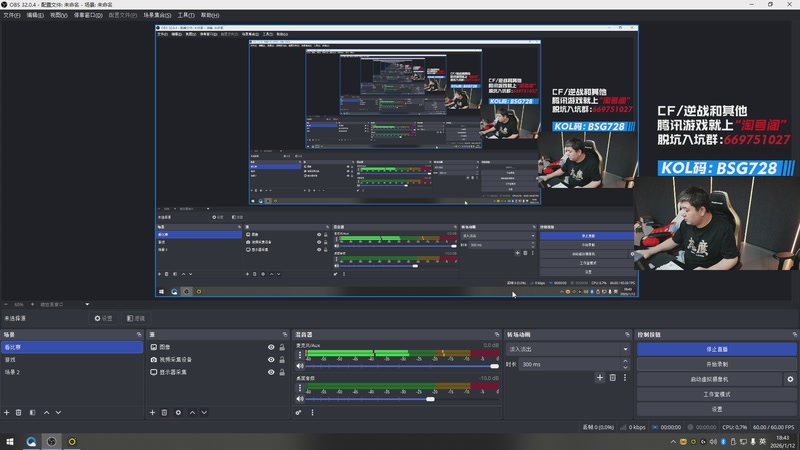Viewport: 800px width, 450px height.
Task: Mute the 麦克风/Aux channel
Action: 300,366
